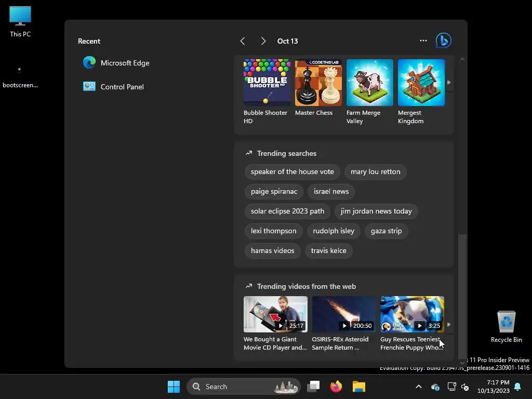Open the Windows Start button

[174, 387]
